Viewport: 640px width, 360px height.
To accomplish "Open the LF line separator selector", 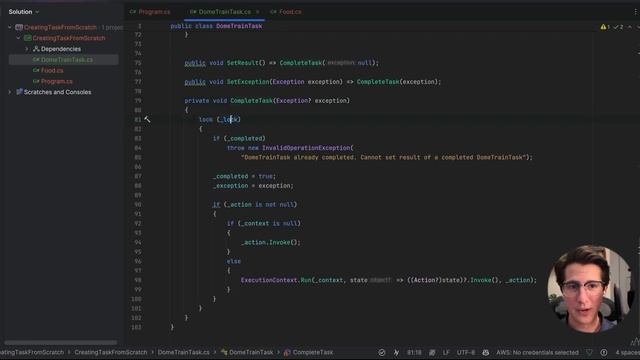I will click(x=446, y=352).
